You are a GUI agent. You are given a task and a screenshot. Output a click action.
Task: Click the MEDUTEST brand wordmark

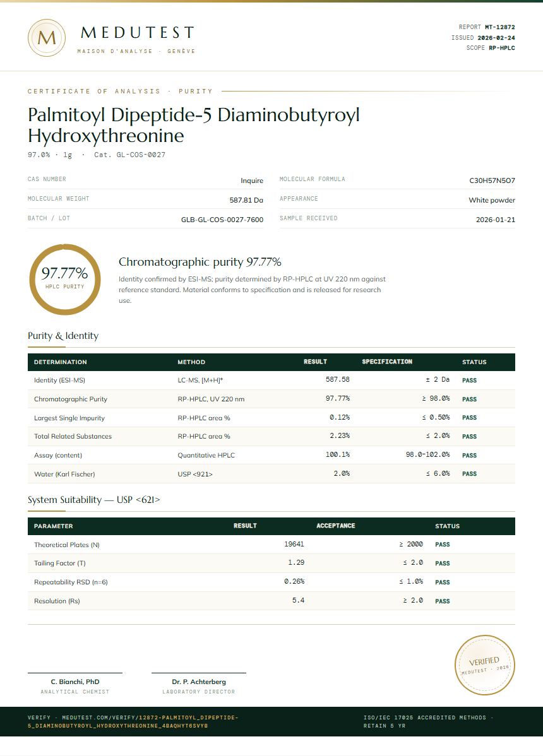(x=138, y=33)
